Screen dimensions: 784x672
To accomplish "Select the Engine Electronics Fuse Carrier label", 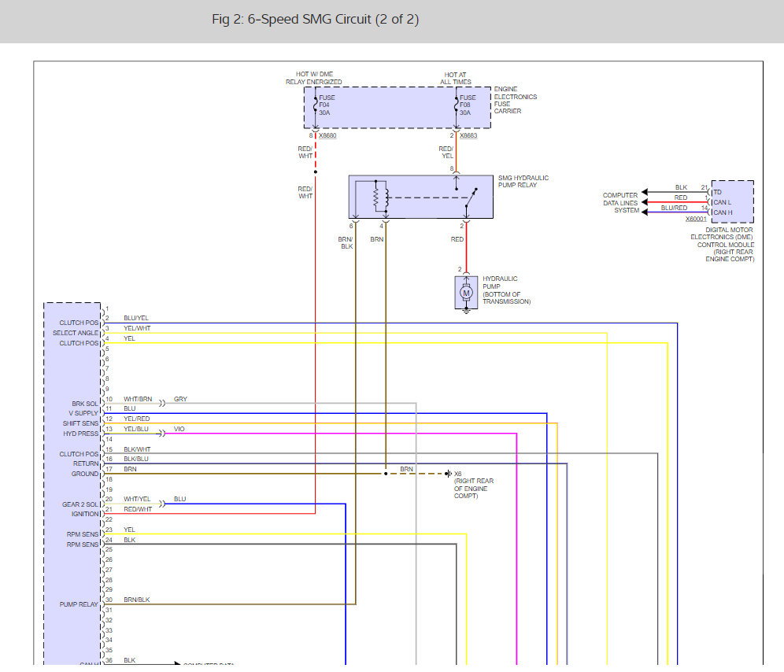I will pos(515,100).
